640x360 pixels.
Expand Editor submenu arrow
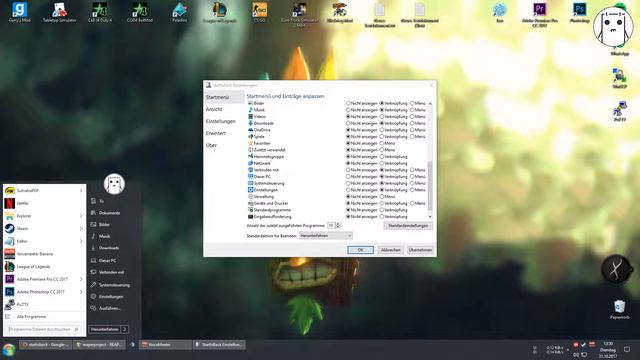tap(81, 241)
